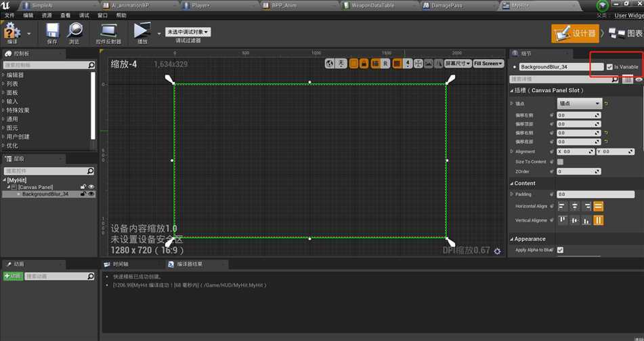Click the R layout mode viewport button
The height and width of the screenshot is (341, 644).
(x=386, y=63)
